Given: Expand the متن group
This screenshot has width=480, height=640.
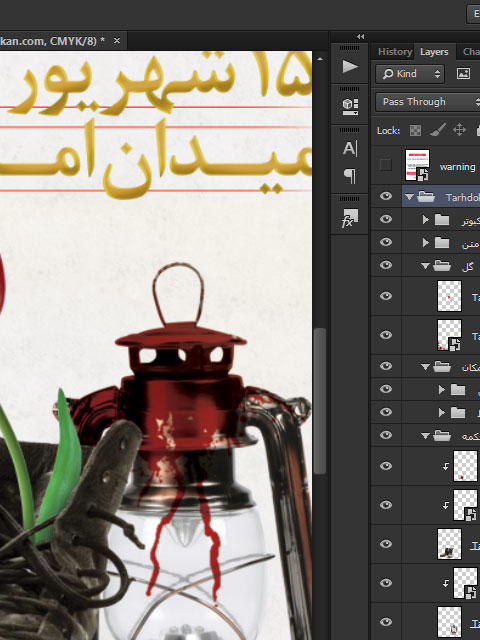Looking at the screenshot, I should point(426,243).
